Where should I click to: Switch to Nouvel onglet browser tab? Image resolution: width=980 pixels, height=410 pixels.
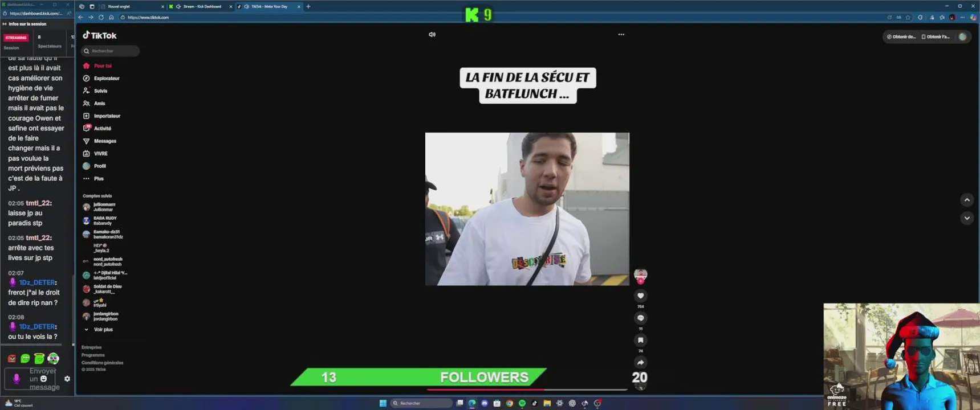132,7
